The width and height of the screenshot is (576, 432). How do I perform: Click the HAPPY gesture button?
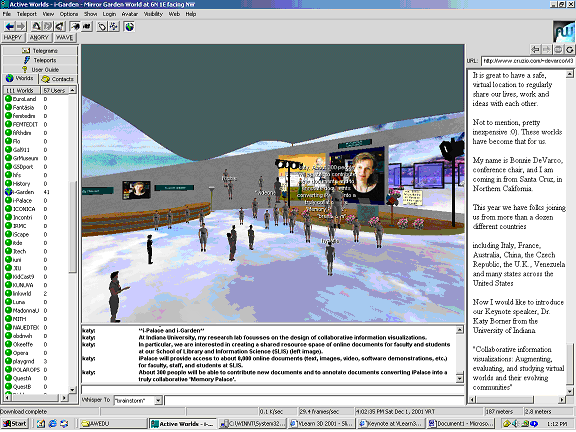[x=13, y=37]
